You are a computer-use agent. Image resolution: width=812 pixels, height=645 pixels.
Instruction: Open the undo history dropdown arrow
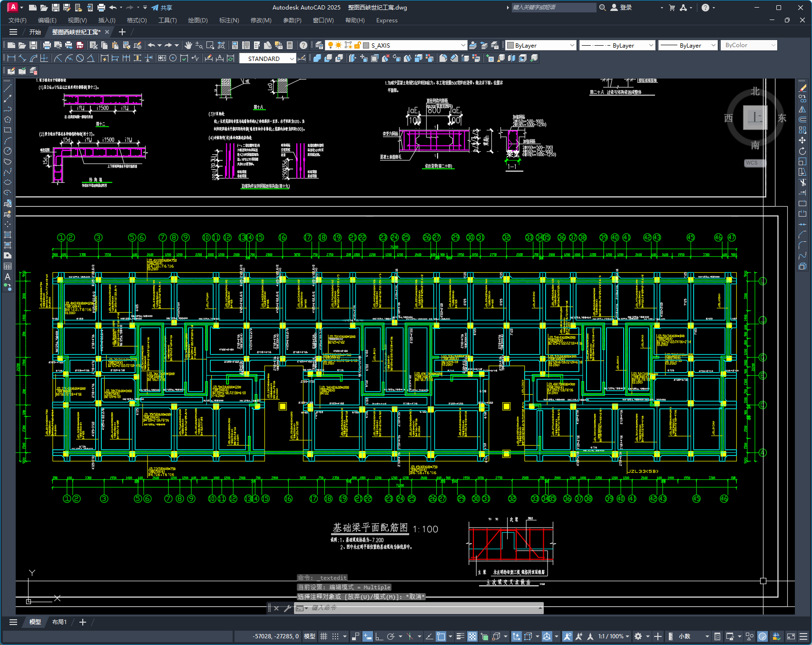click(x=159, y=45)
